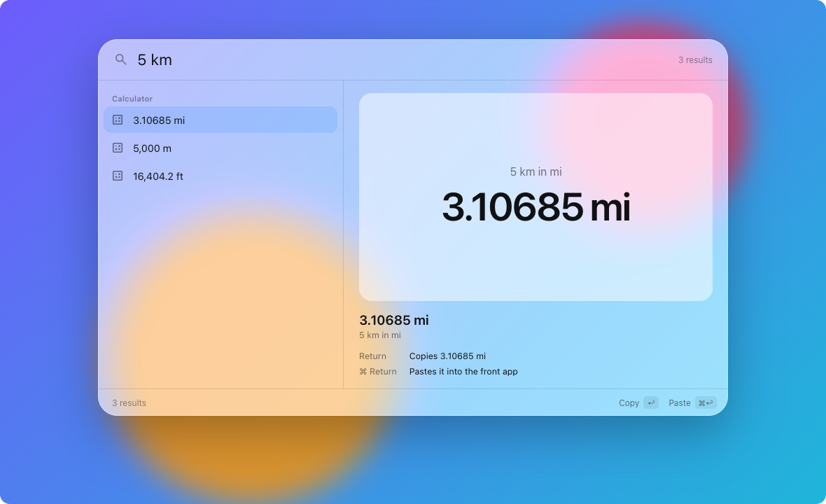
Task: Click 'Copies 3.10685 mi' description text
Action: [447, 356]
